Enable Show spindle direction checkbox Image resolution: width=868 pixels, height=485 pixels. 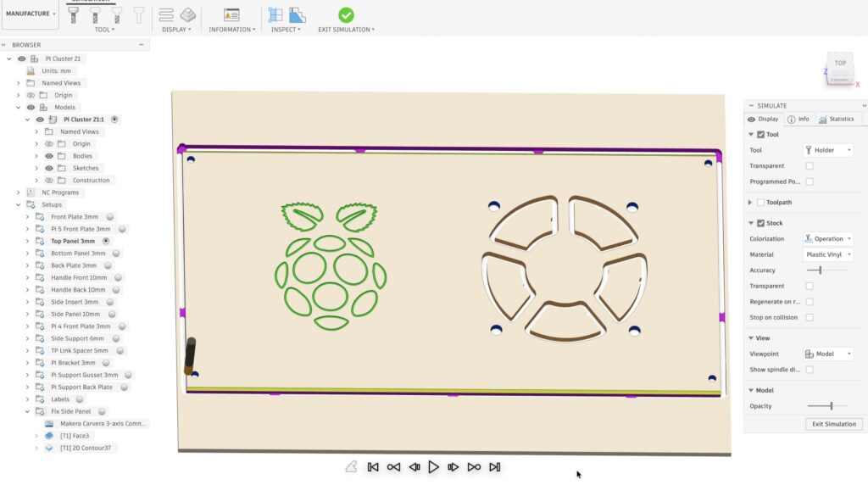(x=810, y=370)
